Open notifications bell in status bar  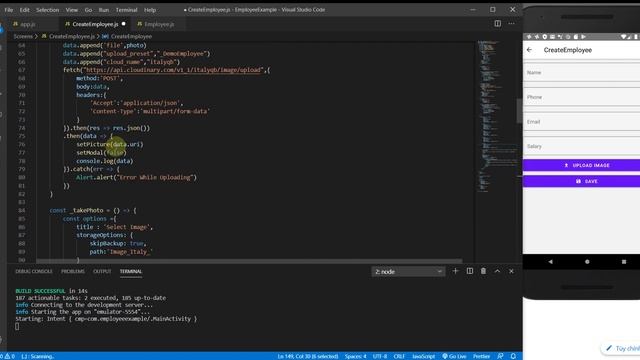513,356
